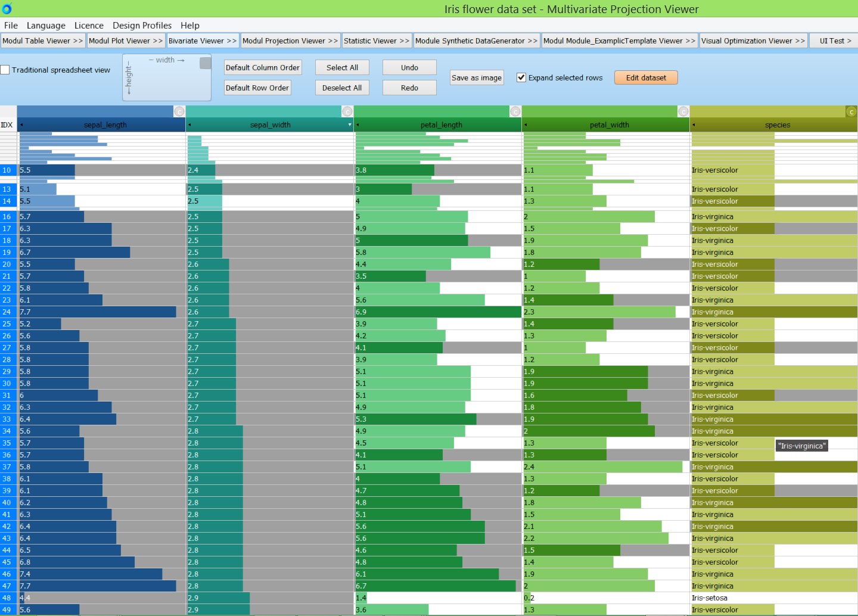Uncheck Expand selected rows
Image resolution: width=858 pixels, height=616 pixels.
[x=521, y=77]
